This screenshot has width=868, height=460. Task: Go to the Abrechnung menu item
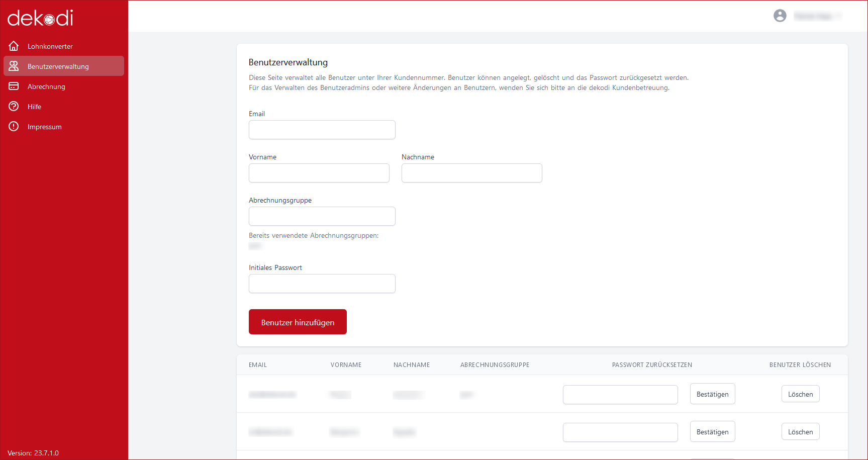[46, 86]
